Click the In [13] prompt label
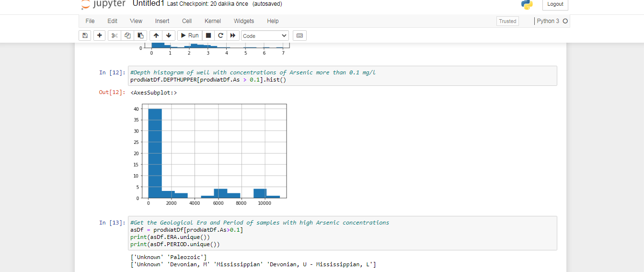Screen dimensions: 644x272 tap(112, 223)
